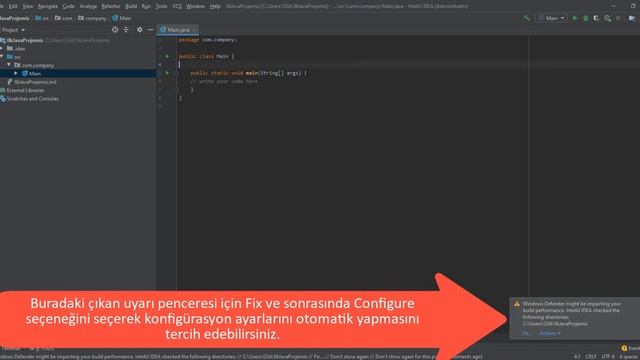Click CRLF line separator in status bar
This screenshot has width=640, height=360.
591,356
